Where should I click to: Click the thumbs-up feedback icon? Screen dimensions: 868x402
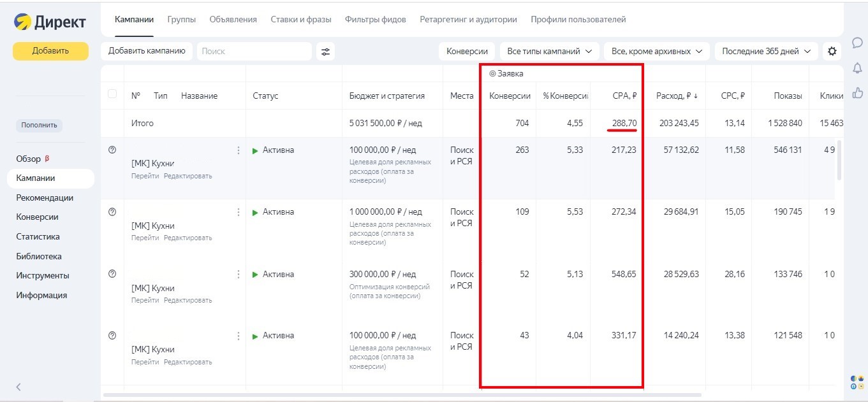point(857,93)
